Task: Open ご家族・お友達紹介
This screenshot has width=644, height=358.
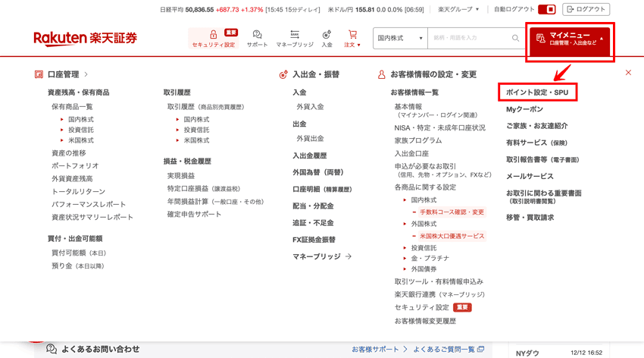Action: click(537, 126)
